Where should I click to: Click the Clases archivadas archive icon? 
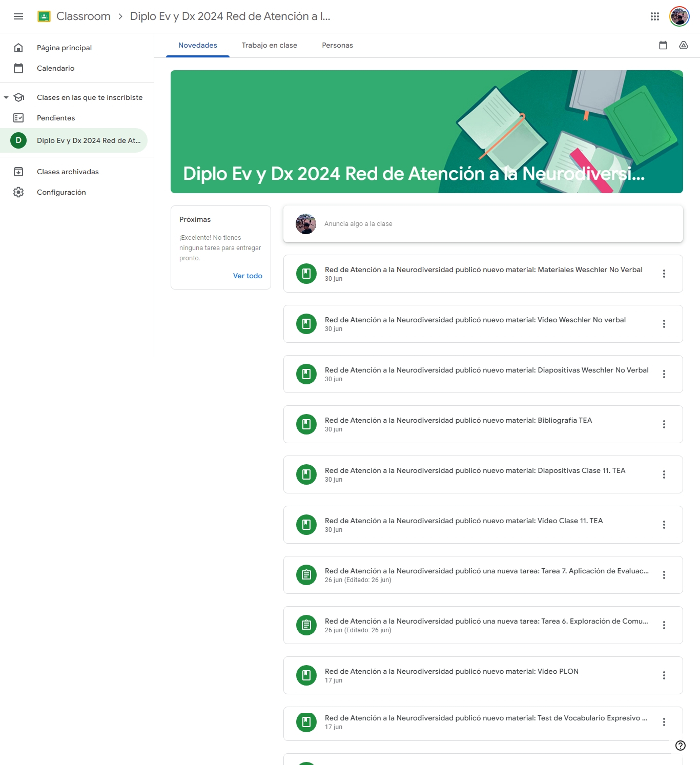pos(18,172)
